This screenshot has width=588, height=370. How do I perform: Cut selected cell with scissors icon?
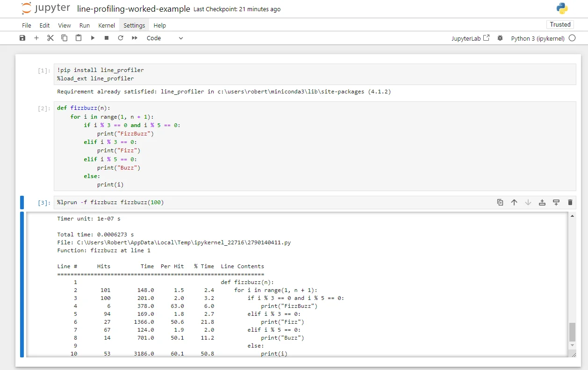[50, 38]
